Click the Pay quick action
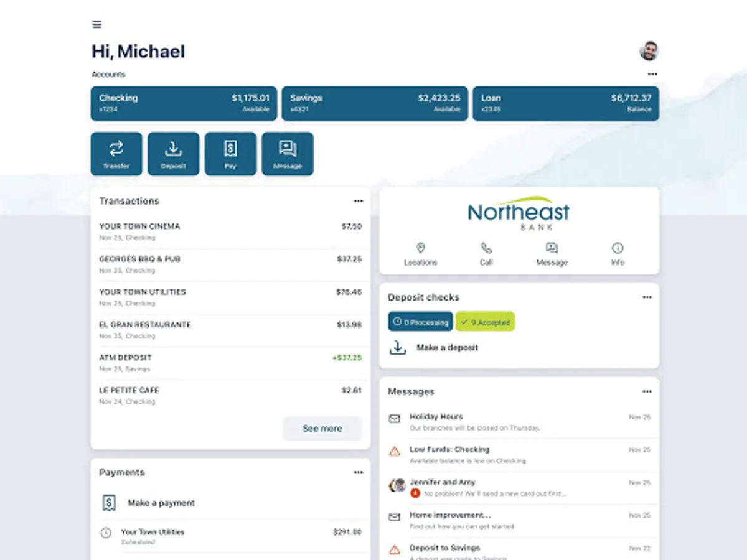747x560 pixels. [x=230, y=154]
